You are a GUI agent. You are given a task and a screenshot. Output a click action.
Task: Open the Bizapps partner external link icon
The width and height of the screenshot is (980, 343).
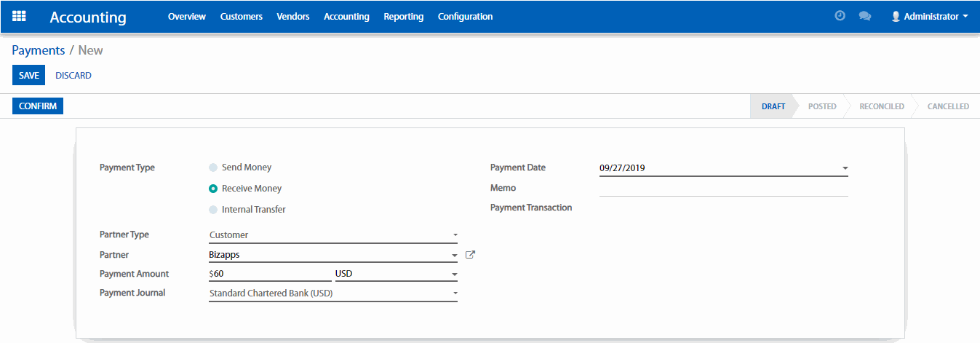470,255
